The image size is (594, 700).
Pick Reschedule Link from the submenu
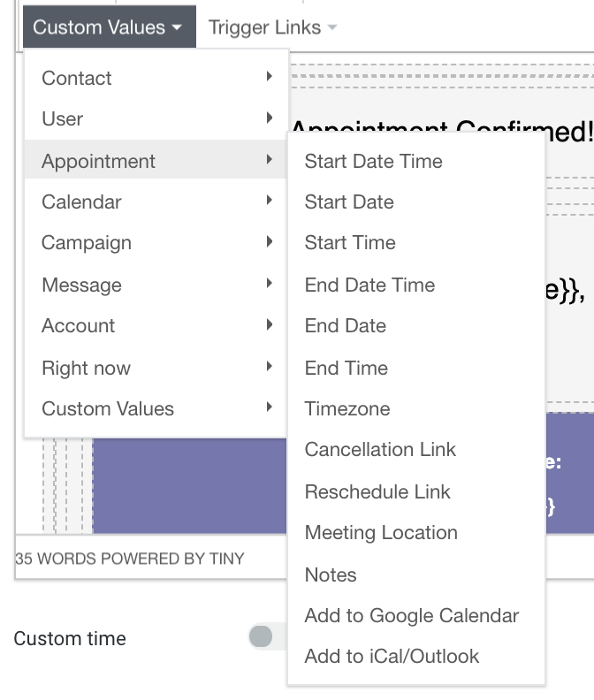tap(377, 491)
